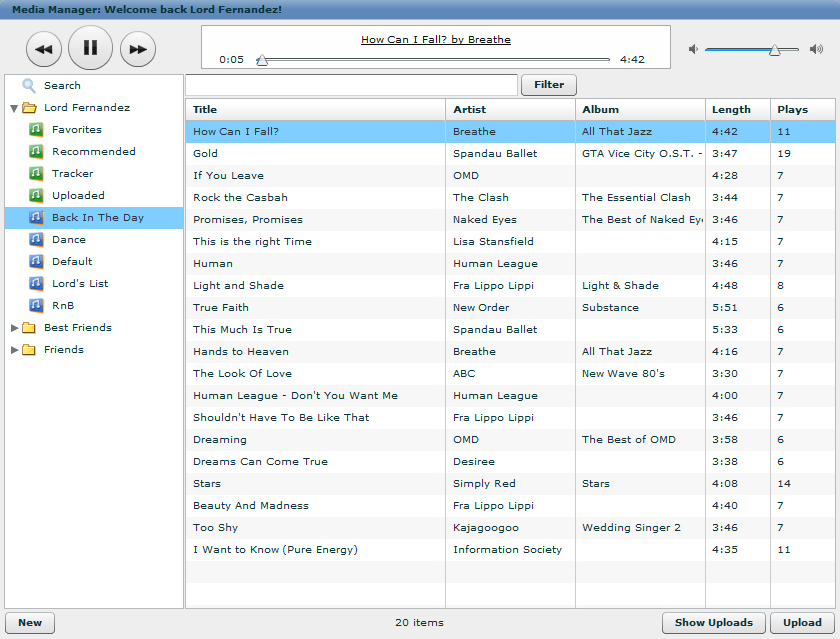Sort by the Plays column header

click(802, 110)
